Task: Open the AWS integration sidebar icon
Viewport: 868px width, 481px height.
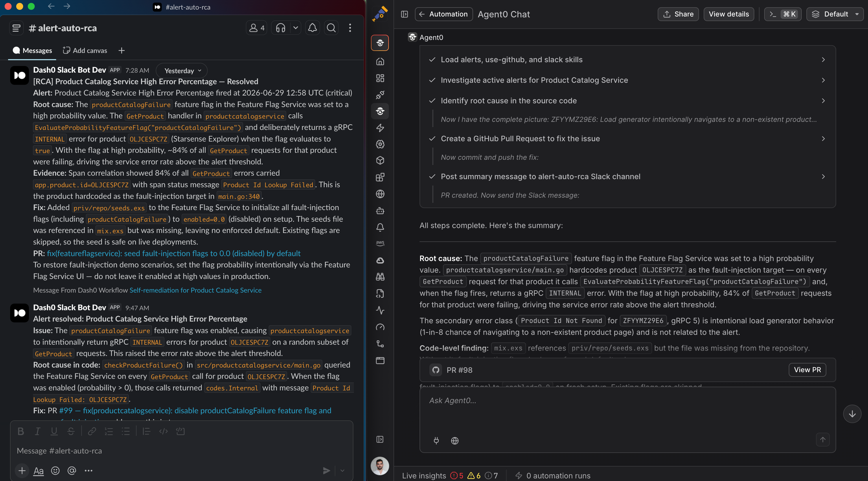Action: [x=380, y=243]
